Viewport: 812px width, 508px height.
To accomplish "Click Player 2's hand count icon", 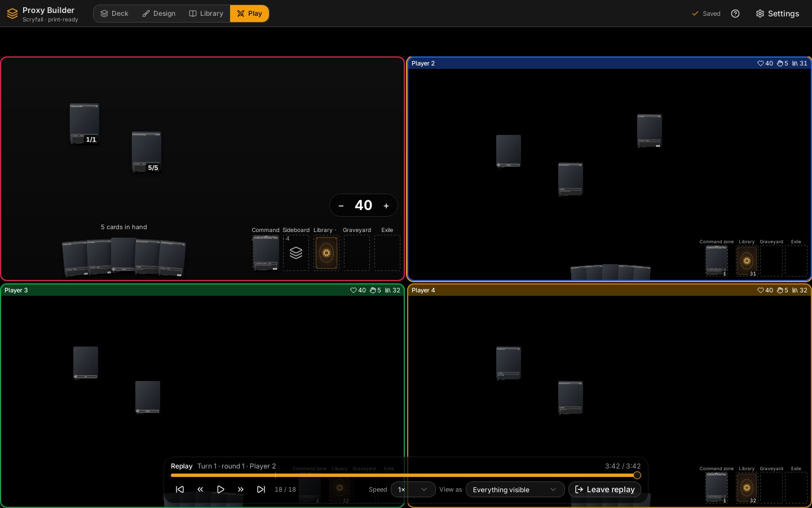I will tap(780, 63).
